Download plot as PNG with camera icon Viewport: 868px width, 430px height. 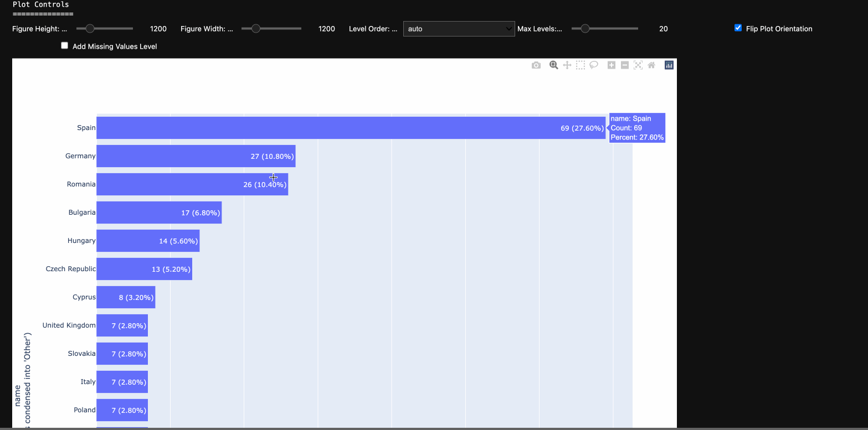[536, 65]
